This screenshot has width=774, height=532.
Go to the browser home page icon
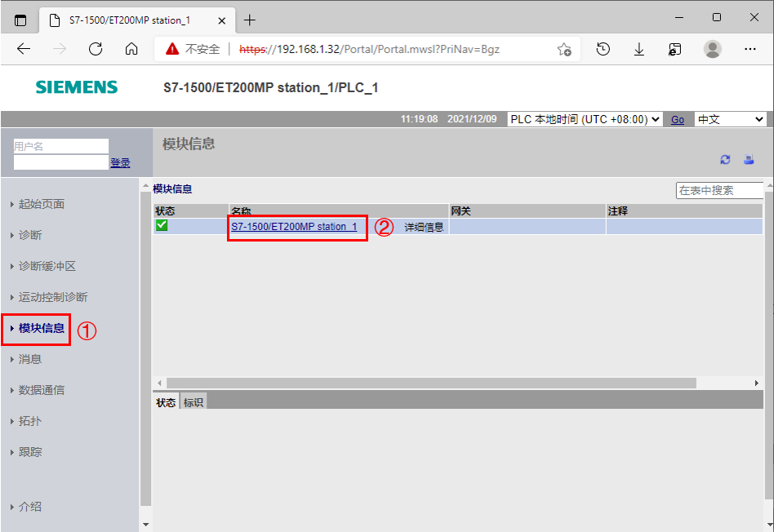131,49
